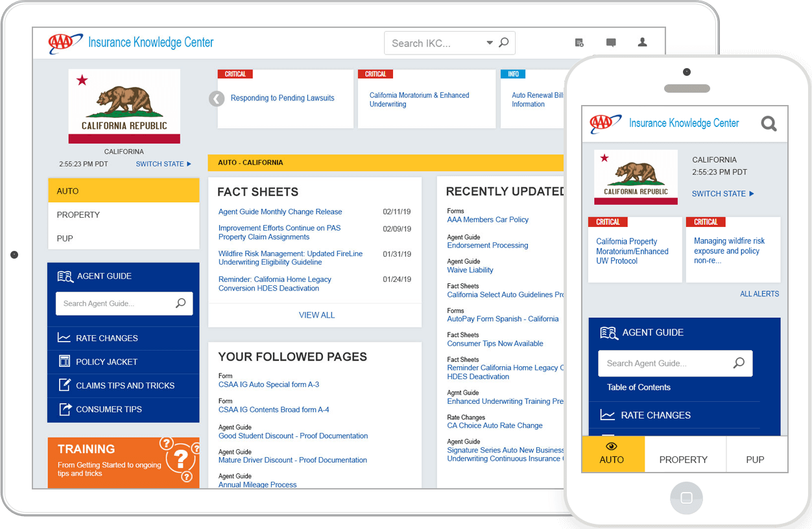Open AutoPay Form Spanish - California

click(503, 319)
